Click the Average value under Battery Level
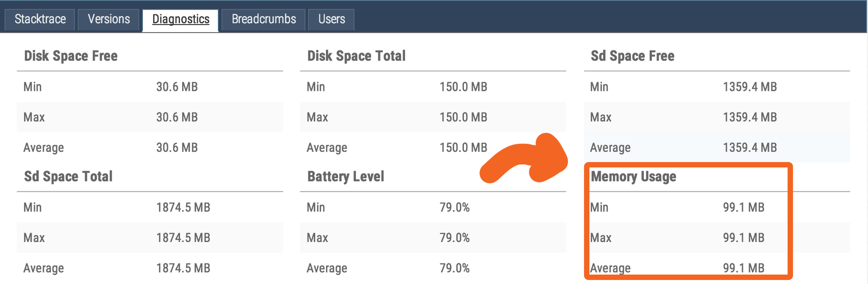The width and height of the screenshot is (868, 284). click(454, 268)
